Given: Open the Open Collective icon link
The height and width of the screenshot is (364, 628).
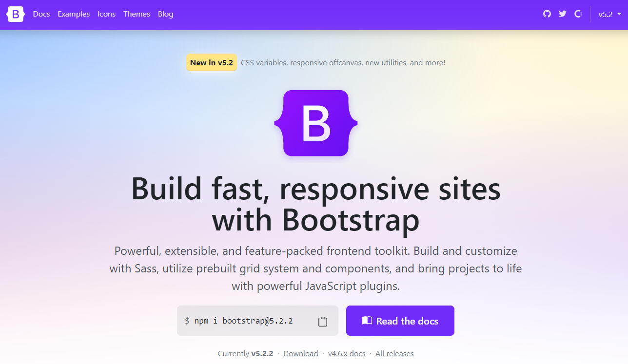Looking at the screenshot, I should pos(578,14).
